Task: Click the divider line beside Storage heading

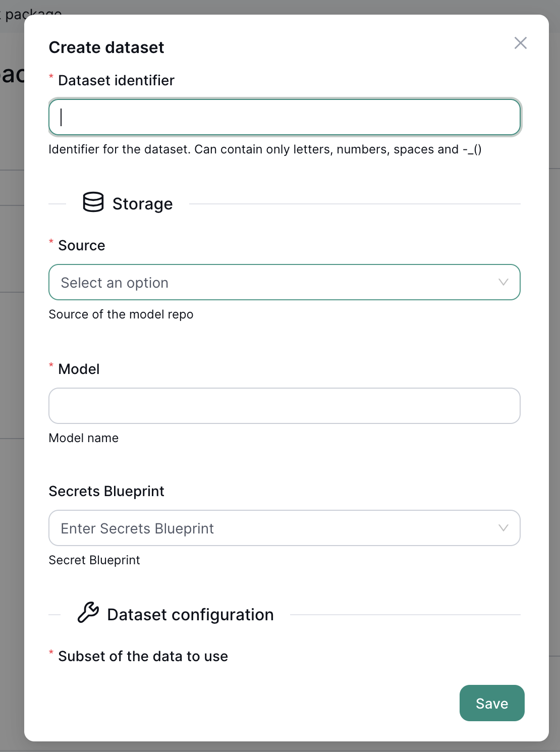Action: coord(353,203)
